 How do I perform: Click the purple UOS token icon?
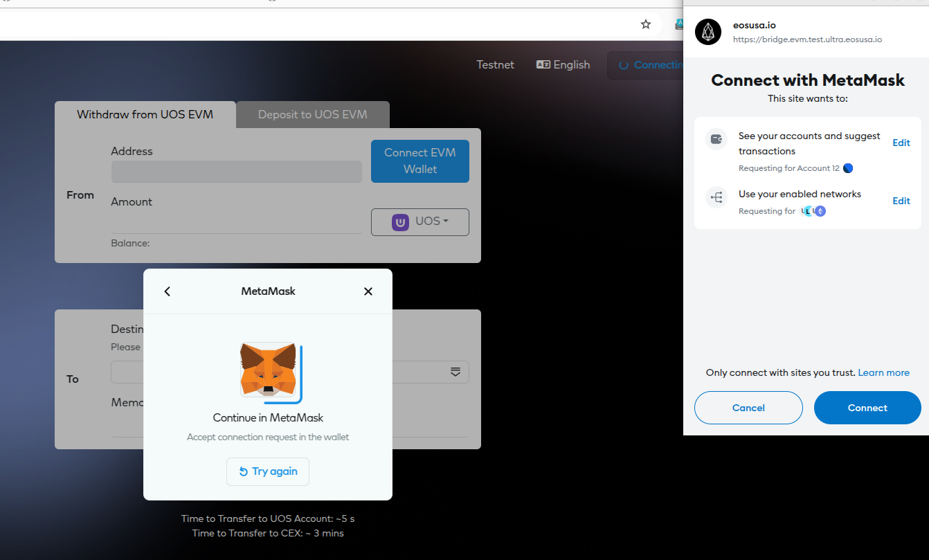point(400,222)
